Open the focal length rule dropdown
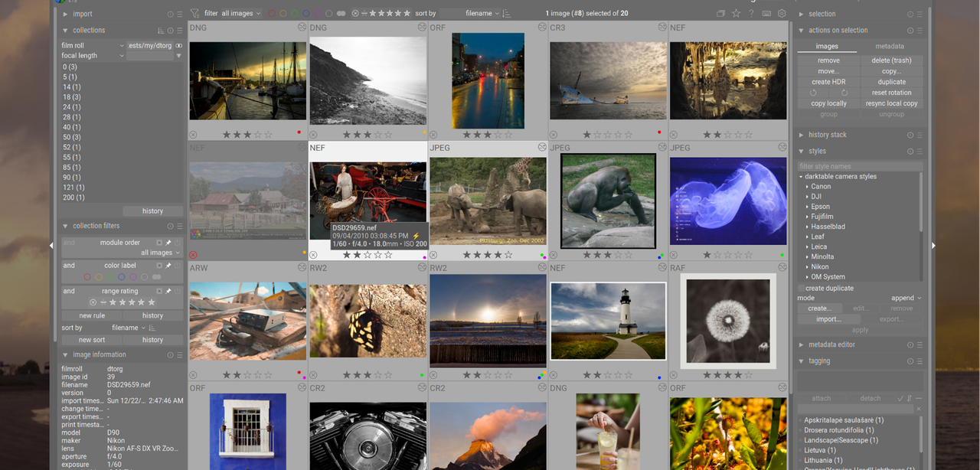Image resolution: width=980 pixels, height=470 pixels. coord(92,56)
